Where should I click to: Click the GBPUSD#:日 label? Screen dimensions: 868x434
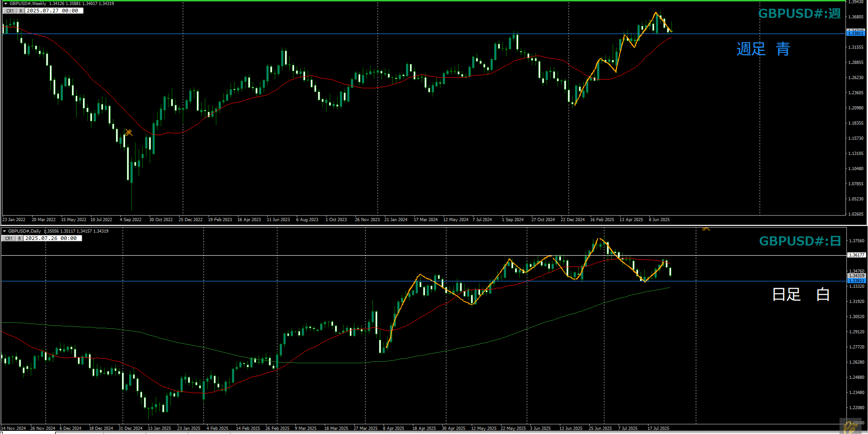[x=800, y=241]
